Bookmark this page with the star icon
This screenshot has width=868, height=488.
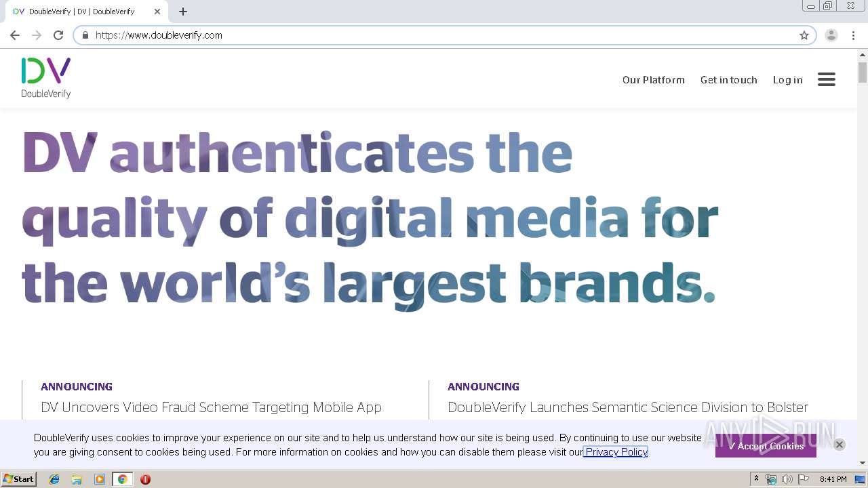click(x=804, y=35)
